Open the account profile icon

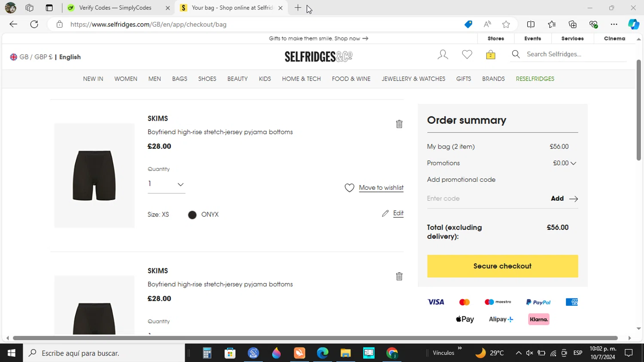pos(443,55)
